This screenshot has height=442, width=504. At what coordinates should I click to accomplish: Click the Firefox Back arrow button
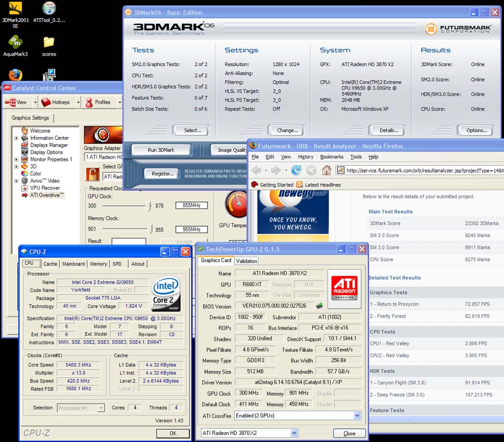tap(256, 170)
